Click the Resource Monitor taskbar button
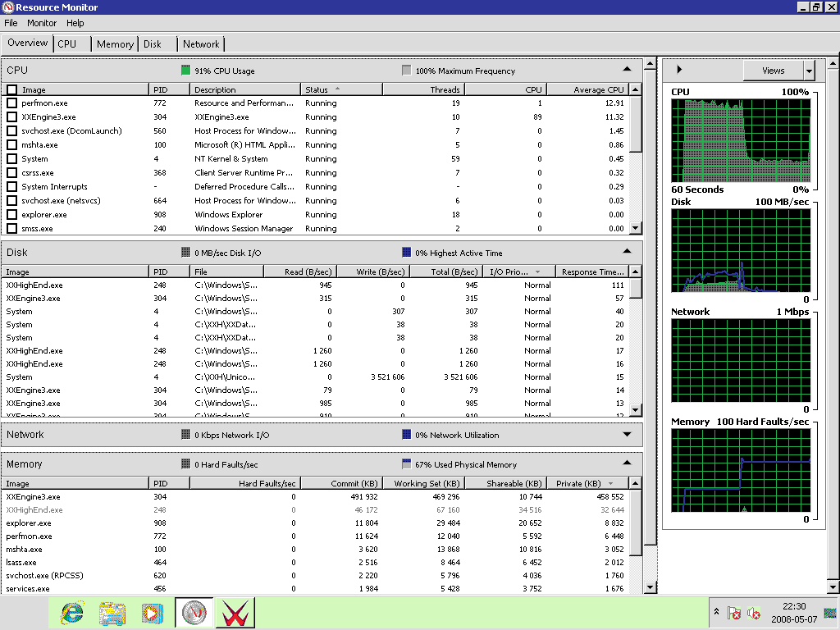This screenshot has height=630, width=840. [x=194, y=613]
